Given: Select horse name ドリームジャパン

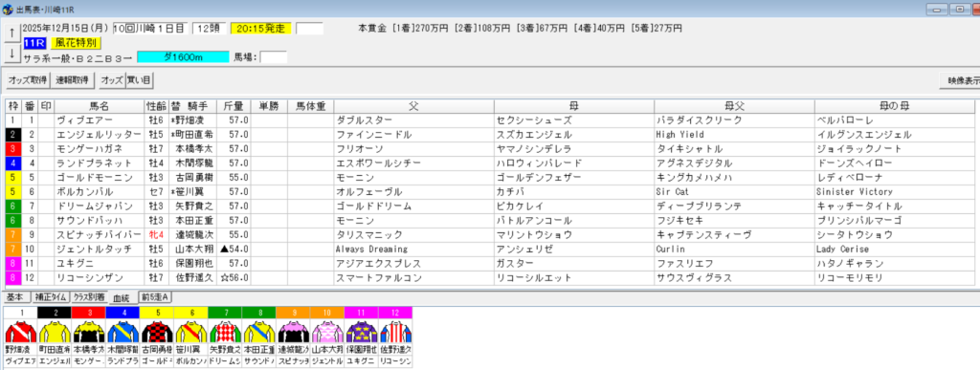Looking at the screenshot, I should coord(95,206).
